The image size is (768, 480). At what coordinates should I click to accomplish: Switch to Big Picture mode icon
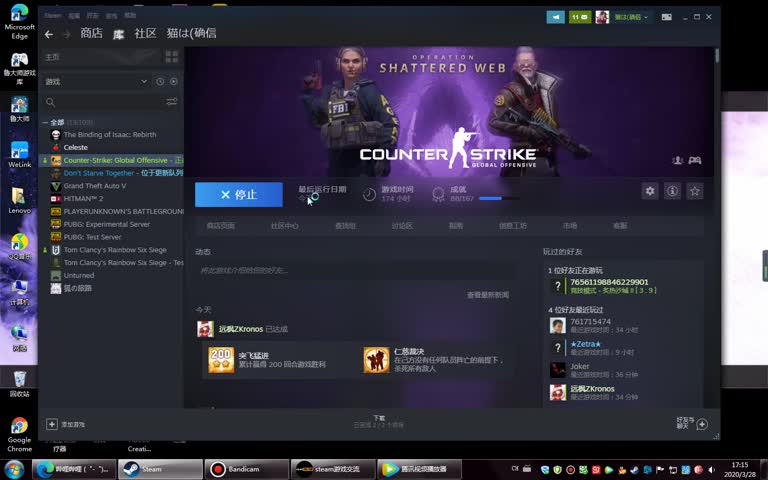click(667, 17)
